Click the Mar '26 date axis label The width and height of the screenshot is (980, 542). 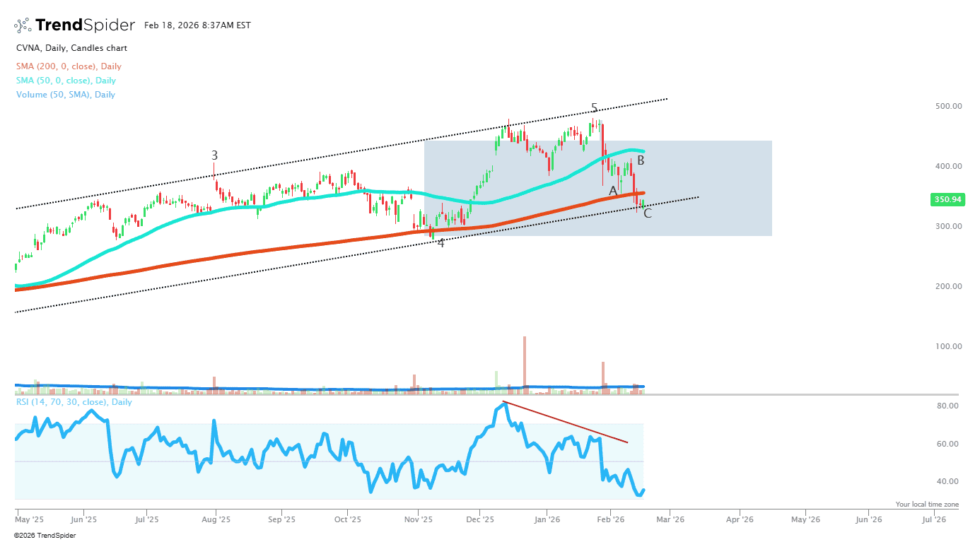click(670, 519)
